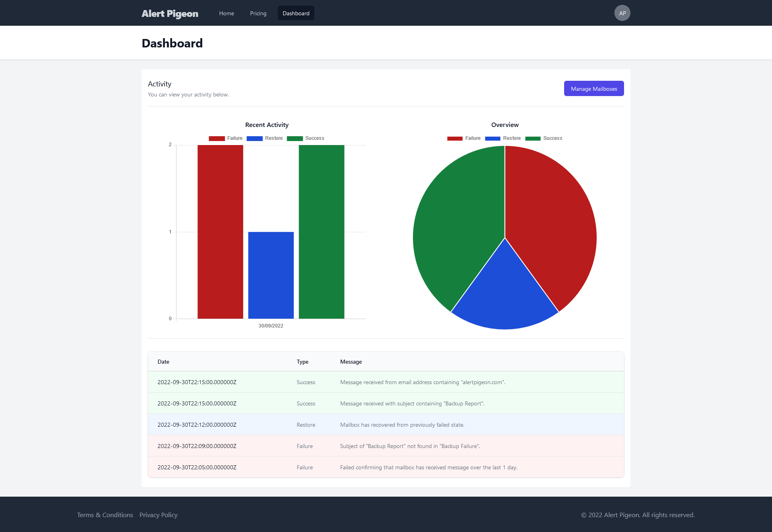Click the 2022-09-30T22:05:00.000000Z date cell
This screenshot has width=772, height=532.
(x=197, y=467)
